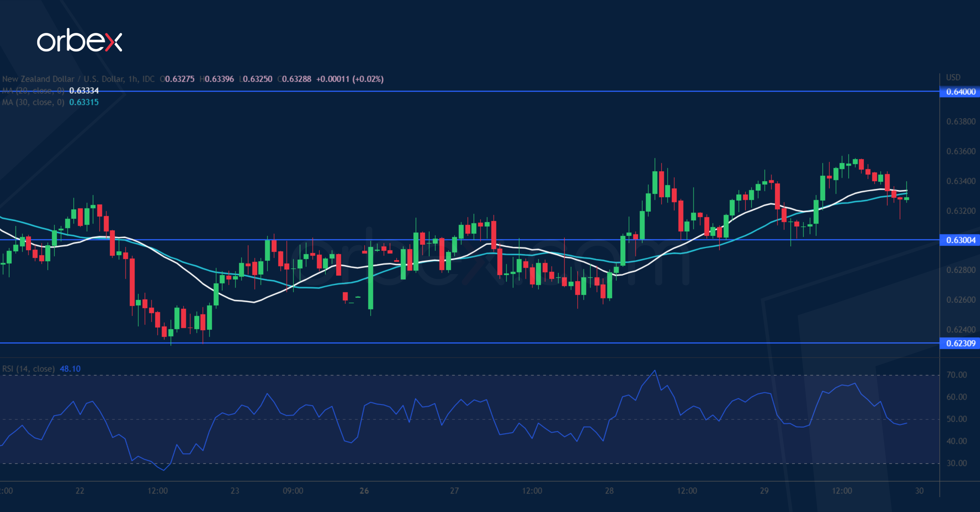Click the RSI value 48.10
Screen dimensions: 980x512
click(x=70, y=369)
